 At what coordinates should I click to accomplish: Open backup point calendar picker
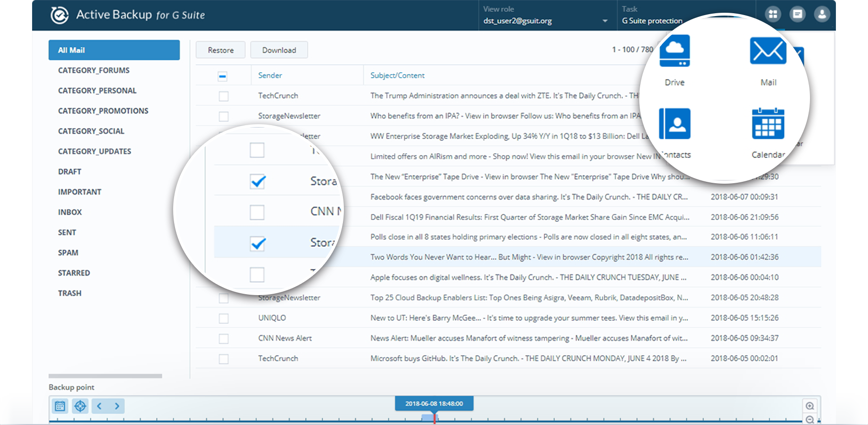click(60, 406)
